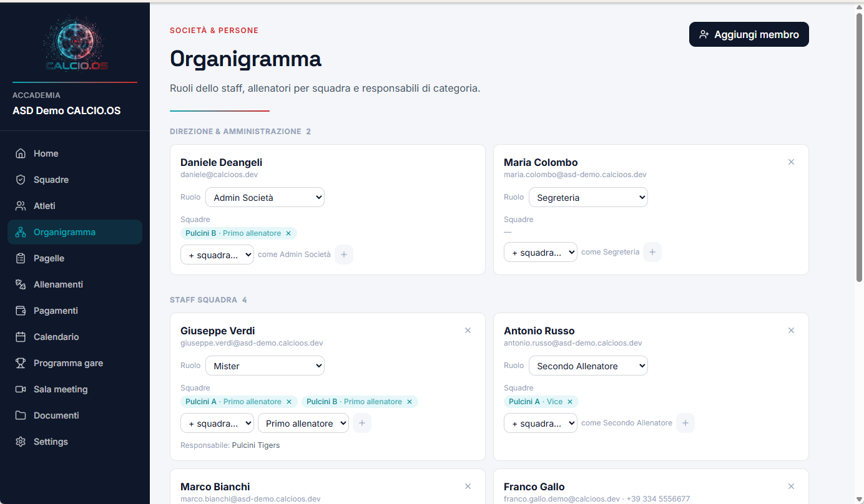Remove Pulcini B tag from Daniele Deangeli
The image size is (864, 504).
(288, 233)
